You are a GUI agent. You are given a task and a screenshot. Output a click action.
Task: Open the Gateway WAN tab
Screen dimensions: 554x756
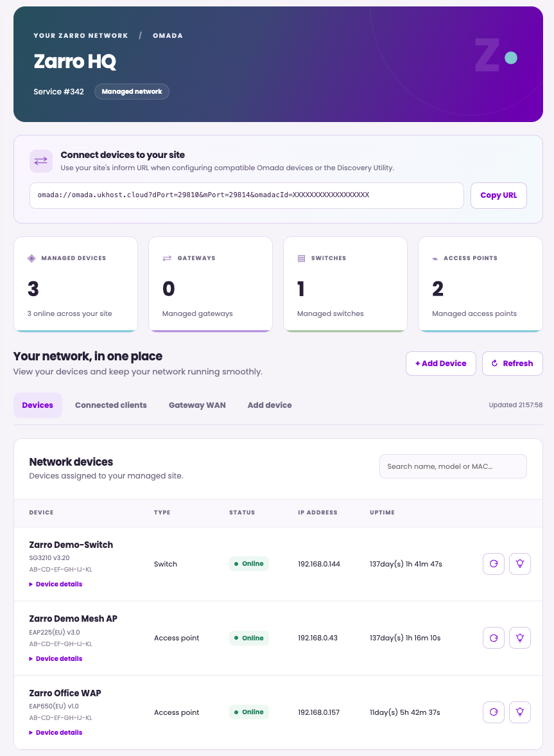[x=197, y=405]
